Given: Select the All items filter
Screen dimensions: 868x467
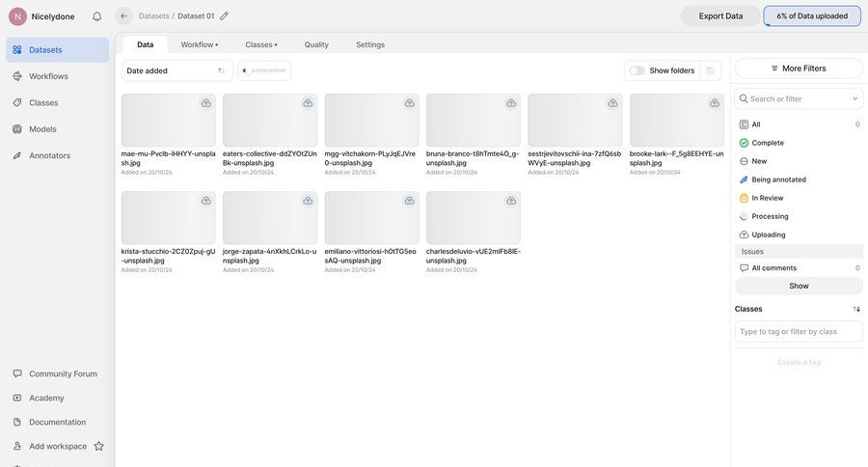Looking at the screenshot, I should pyautogui.click(x=799, y=124).
